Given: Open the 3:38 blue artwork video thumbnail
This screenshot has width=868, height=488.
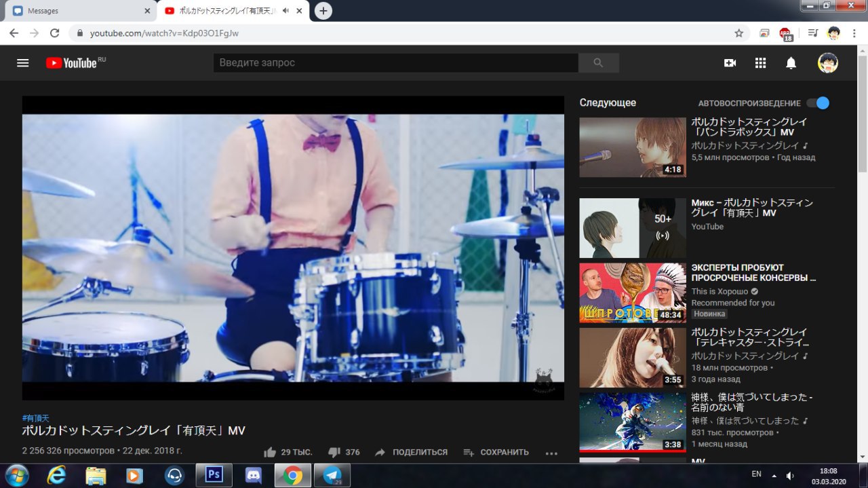Looking at the screenshot, I should [x=633, y=423].
